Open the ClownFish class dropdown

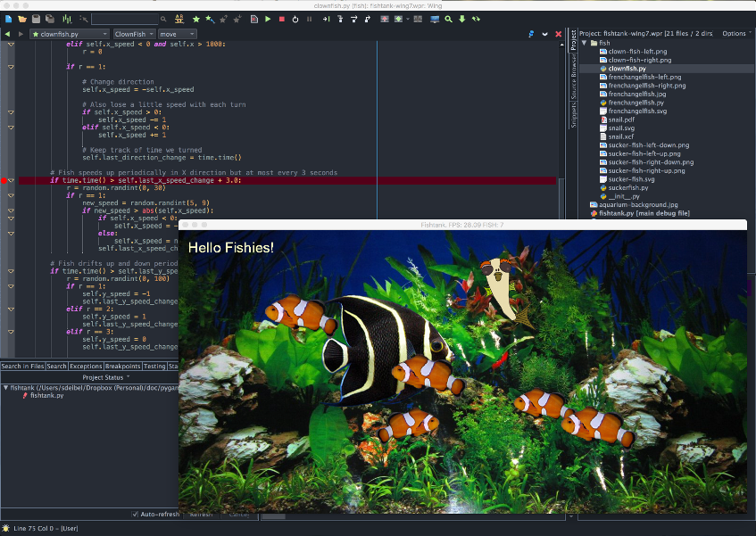134,34
